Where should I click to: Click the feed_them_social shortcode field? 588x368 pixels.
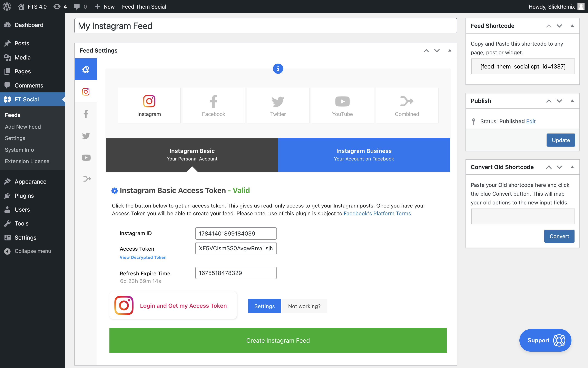(523, 66)
